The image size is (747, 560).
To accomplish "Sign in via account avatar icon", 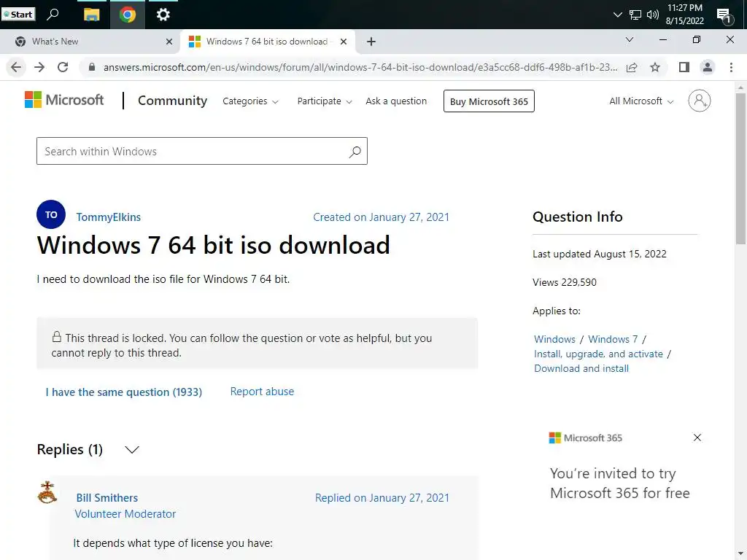I will coord(699,101).
